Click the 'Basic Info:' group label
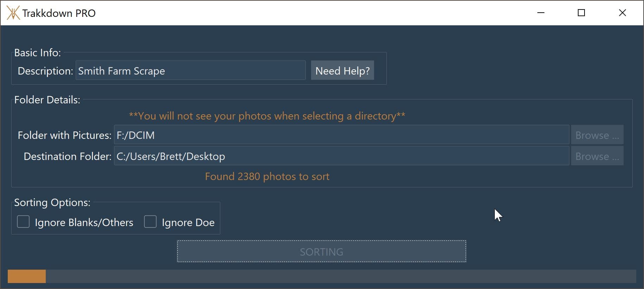This screenshot has height=289, width=644. 37,53
